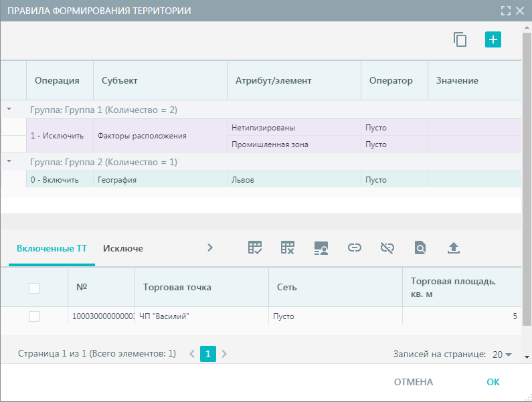This screenshot has height=402, width=532.
Task: Select the Нетипизированы cell
Action: coord(294,128)
